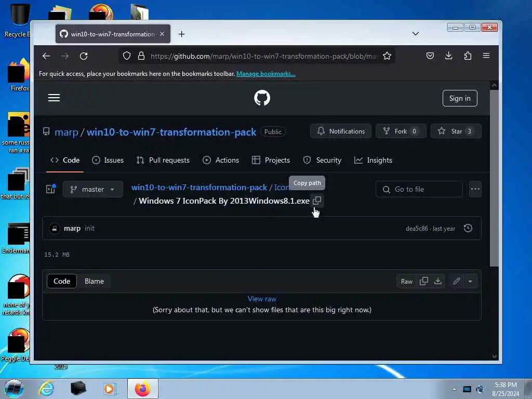
Task: Expand the file tree side panel
Action: click(50, 189)
